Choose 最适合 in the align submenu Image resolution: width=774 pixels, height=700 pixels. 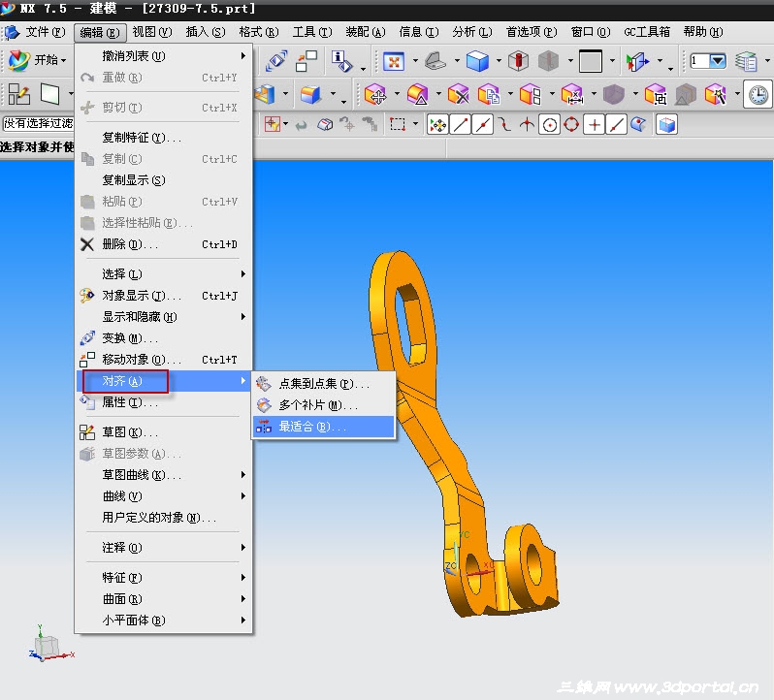pos(323,427)
